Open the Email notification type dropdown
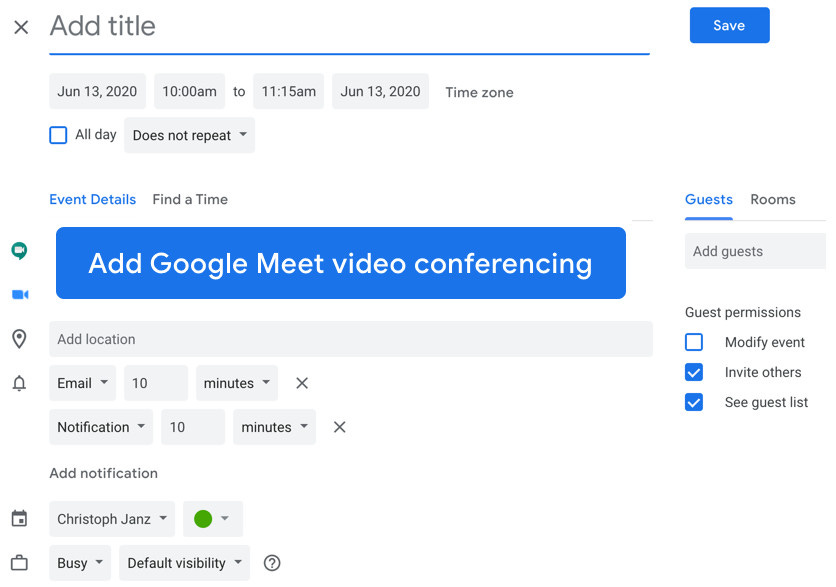836x587 pixels. pyautogui.click(x=83, y=383)
